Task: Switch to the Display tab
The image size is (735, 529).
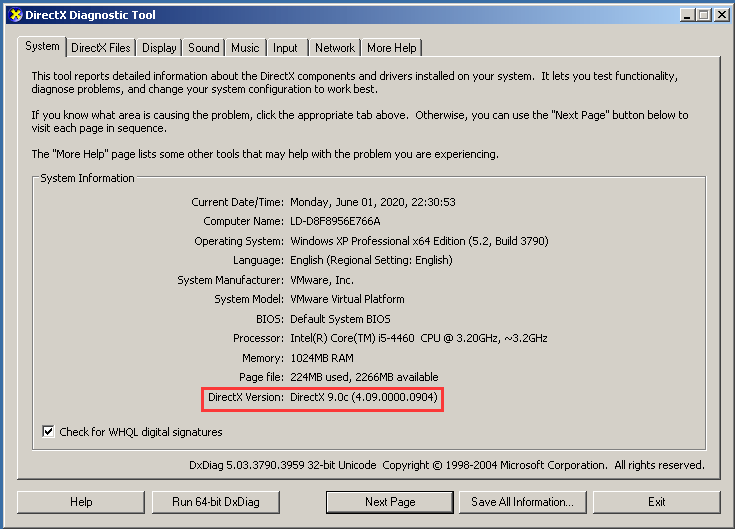Action: pos(159,48)
